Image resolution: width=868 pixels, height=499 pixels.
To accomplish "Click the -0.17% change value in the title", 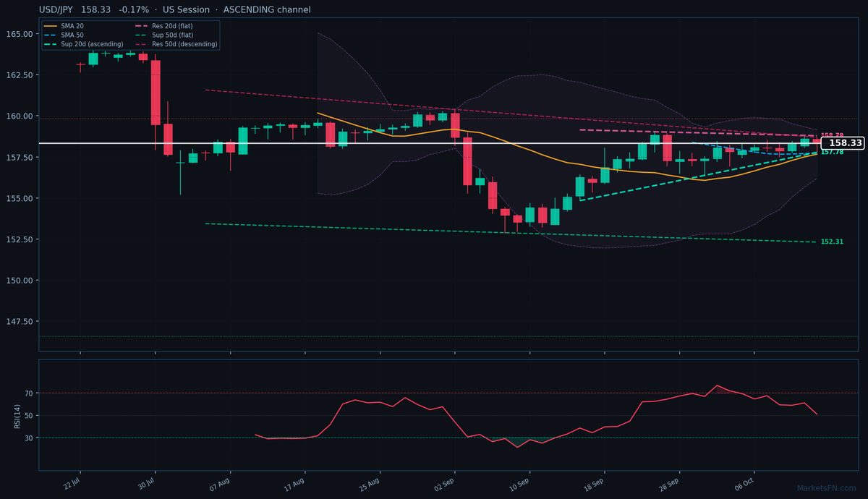I will point(134,10).
